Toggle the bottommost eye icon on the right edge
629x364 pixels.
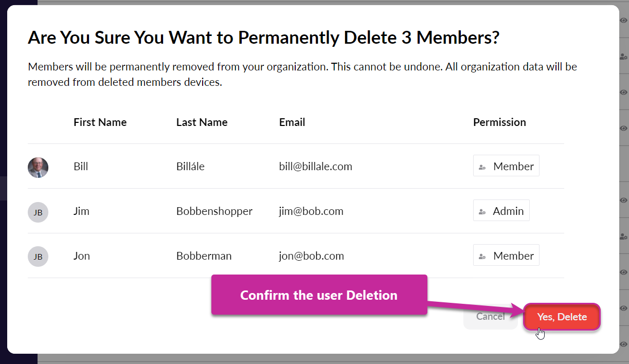[623, 344]
